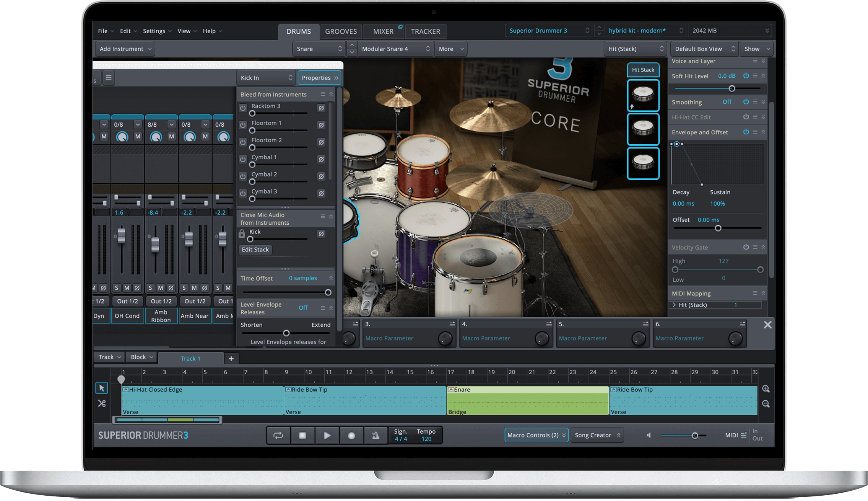Open the Kick In microphone dropdown

tap(266, 78)
